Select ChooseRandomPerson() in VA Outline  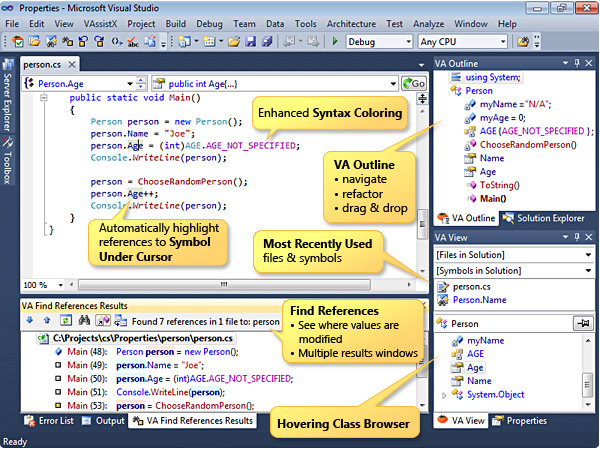(x=528, y=145)
